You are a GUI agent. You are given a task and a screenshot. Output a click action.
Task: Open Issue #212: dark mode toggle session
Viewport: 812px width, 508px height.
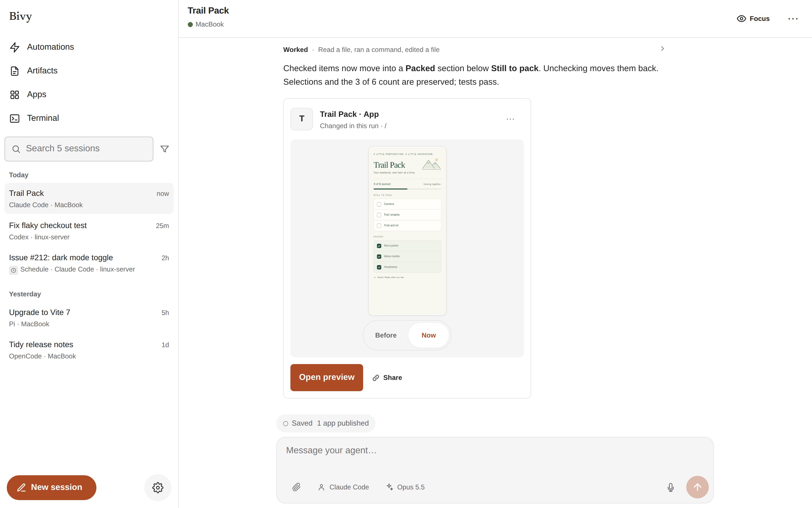click(x=89, y=263)
